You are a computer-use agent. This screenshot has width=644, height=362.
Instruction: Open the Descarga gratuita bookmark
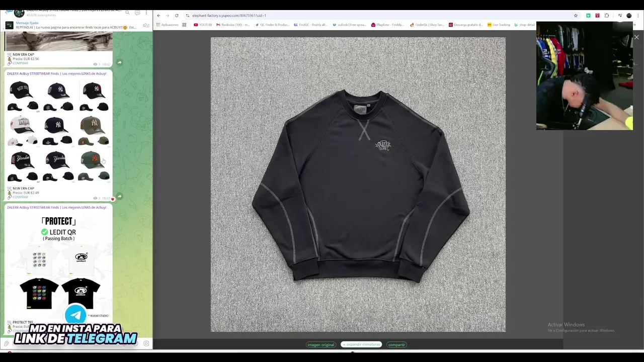coord(466,25)
